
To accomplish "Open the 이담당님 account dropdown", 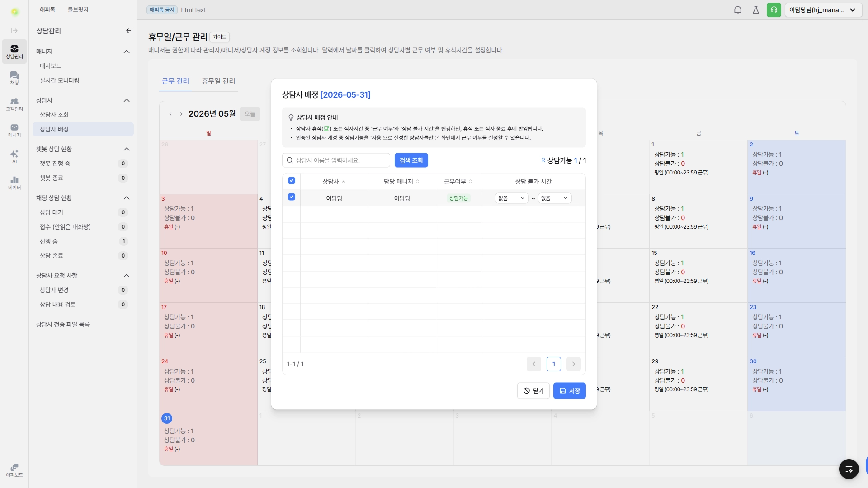I will tap(823, 10).
